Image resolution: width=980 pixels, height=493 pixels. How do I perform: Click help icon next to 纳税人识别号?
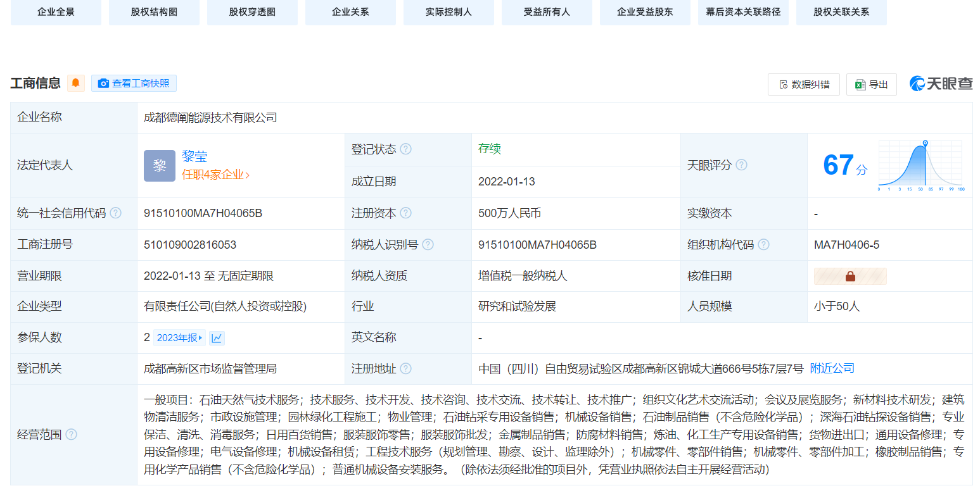(x=428, y=245)
